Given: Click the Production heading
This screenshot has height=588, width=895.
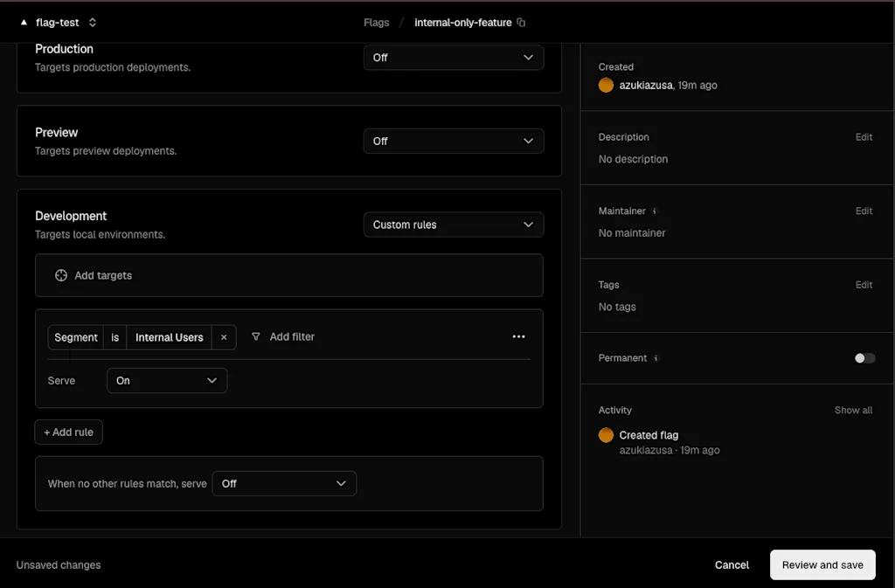Looking at the screenshot, I should (64, 49).
